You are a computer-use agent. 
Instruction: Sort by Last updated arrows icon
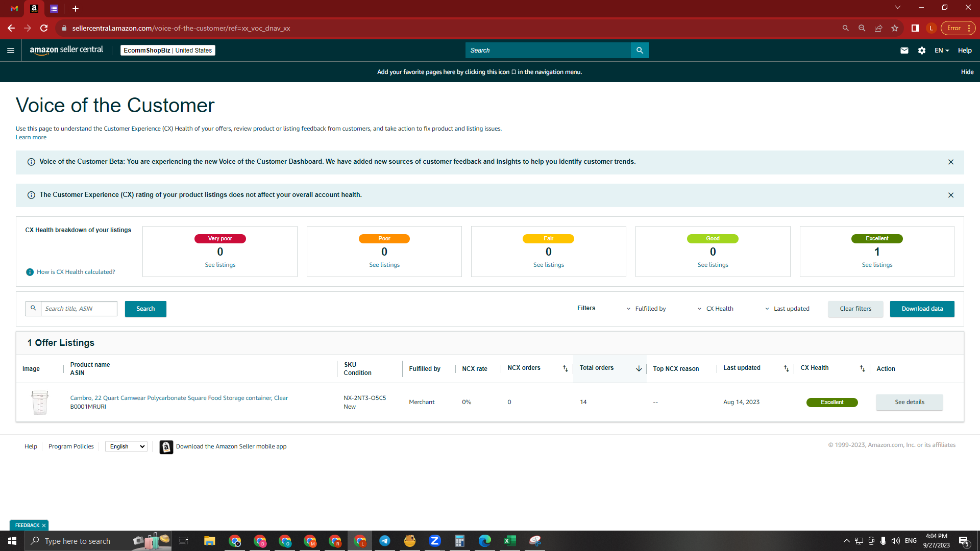pos(786,368)
